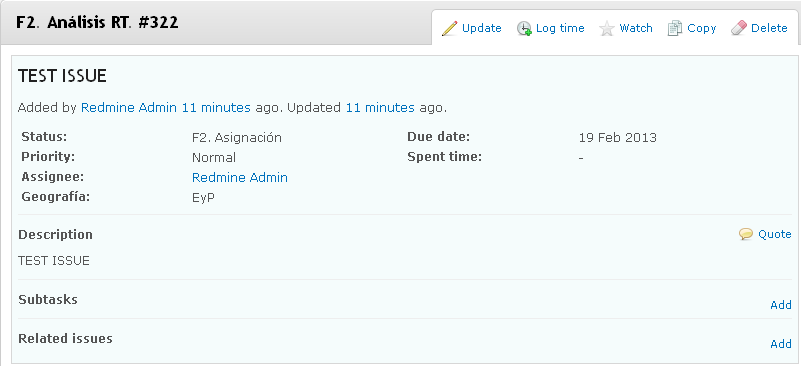Click the 'F2. Análisis RT. #322' title heading

point(97,23)
